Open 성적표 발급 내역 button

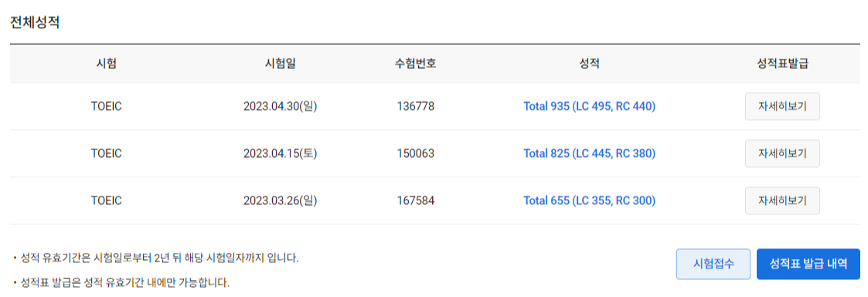808,265
